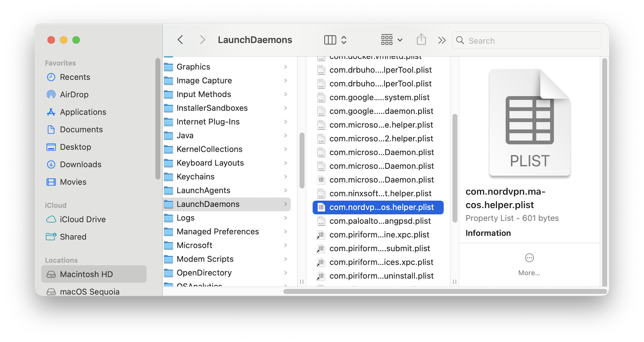
Task: Expand the LaunchAgents folder chevron
Action: (285, 190)
